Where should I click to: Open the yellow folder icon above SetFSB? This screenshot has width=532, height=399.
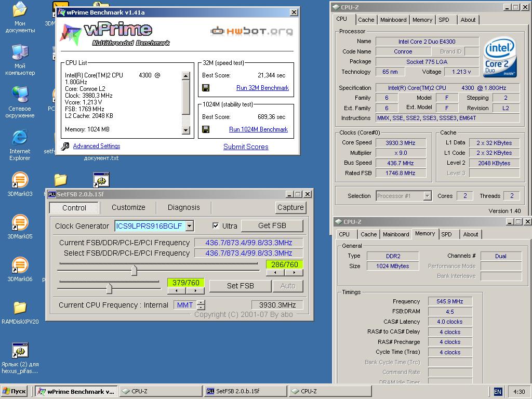[x=60, y=180]
